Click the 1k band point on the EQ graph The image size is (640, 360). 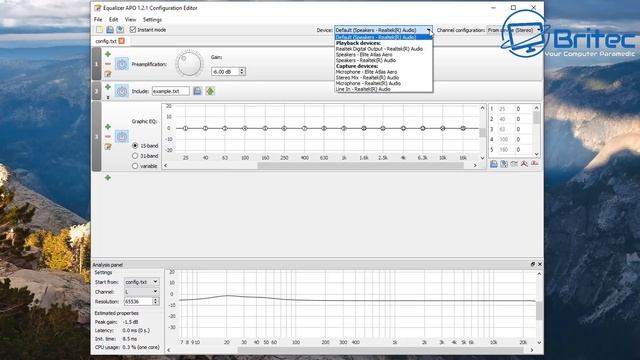click(344, 128)
